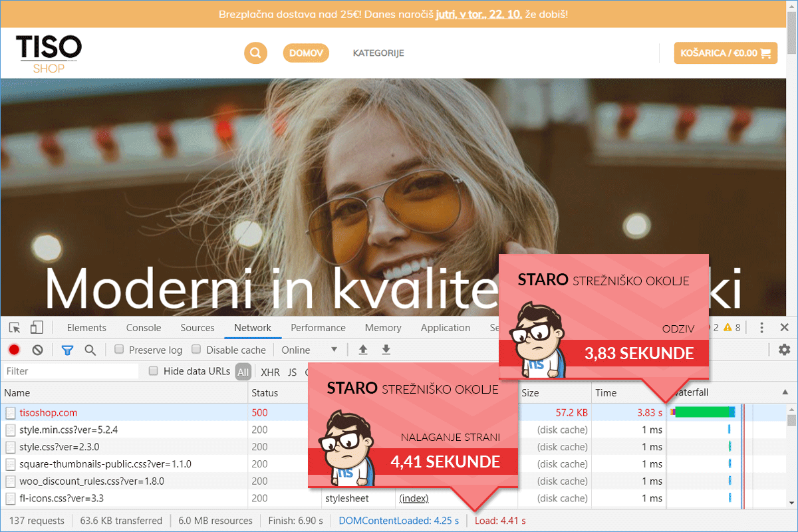Open the Online throttling dropdown
Screen dimensions: 798x532
tap(310, 350)
